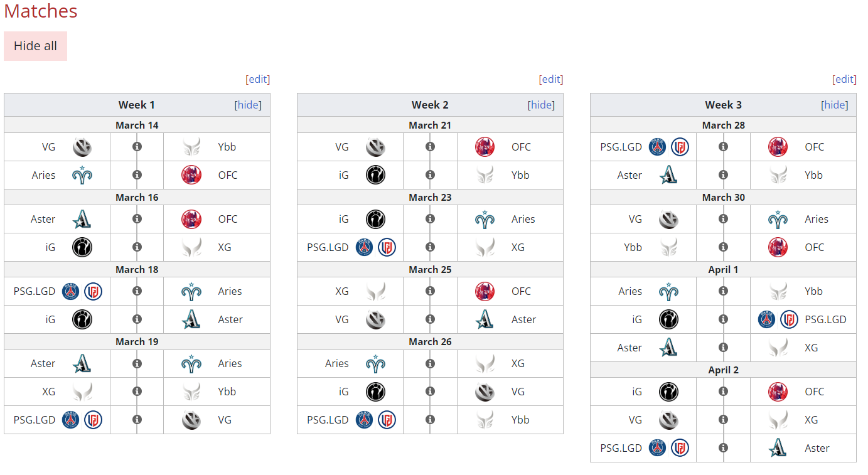Click info icon for XG vs OFC match
The image size is (868, 475).
[x=430, y=291]
